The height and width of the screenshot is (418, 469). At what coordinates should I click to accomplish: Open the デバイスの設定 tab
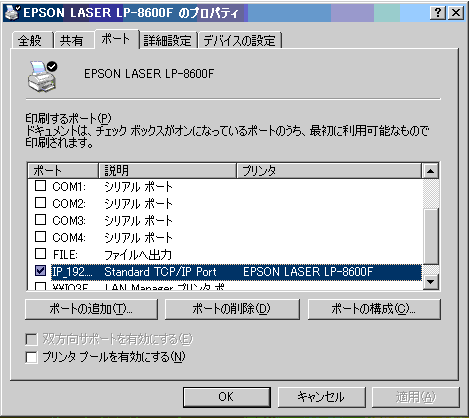pos(240,40)
